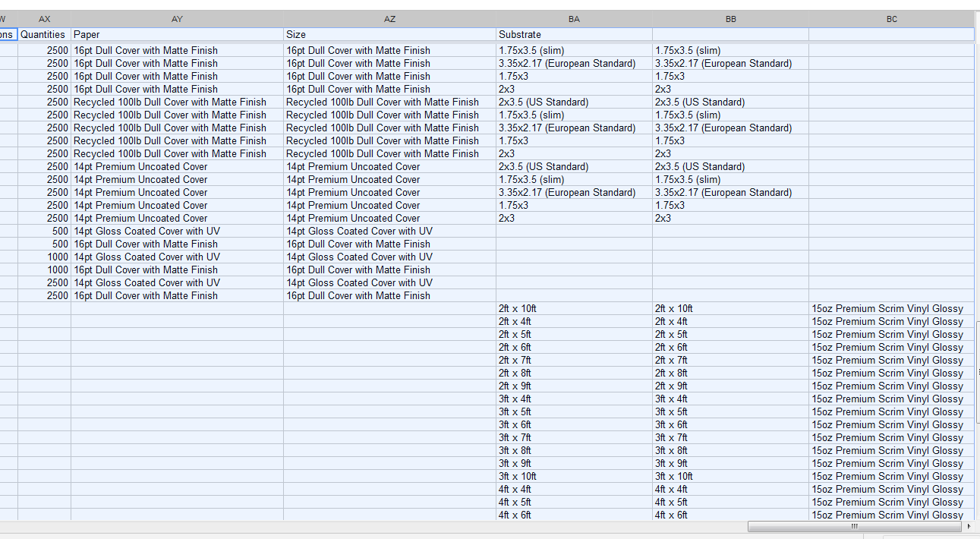Select '4ft x 5ft' in column BB
This screenshot has height=539, width=980.
tap(730, 502)
